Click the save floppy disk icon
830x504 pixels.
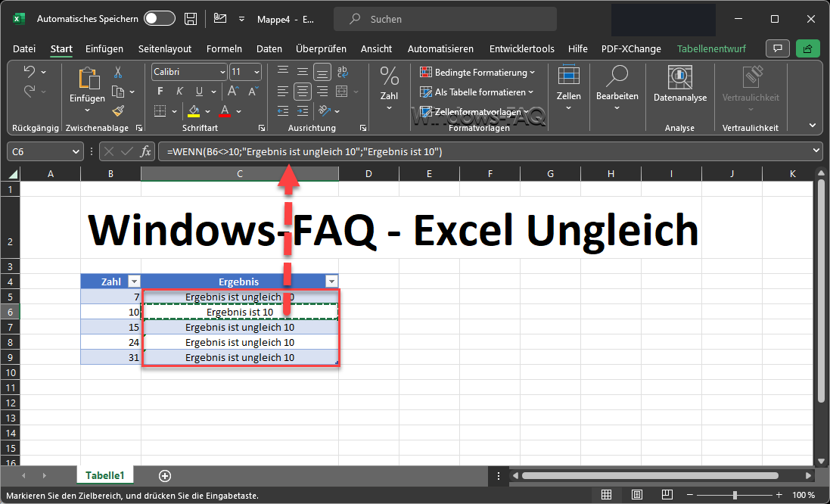pyautogui.click(x=191, y=18)
